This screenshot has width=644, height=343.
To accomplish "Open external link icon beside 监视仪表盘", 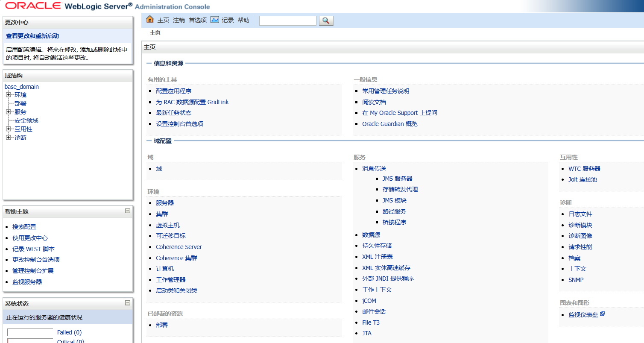I will (603, 314).
